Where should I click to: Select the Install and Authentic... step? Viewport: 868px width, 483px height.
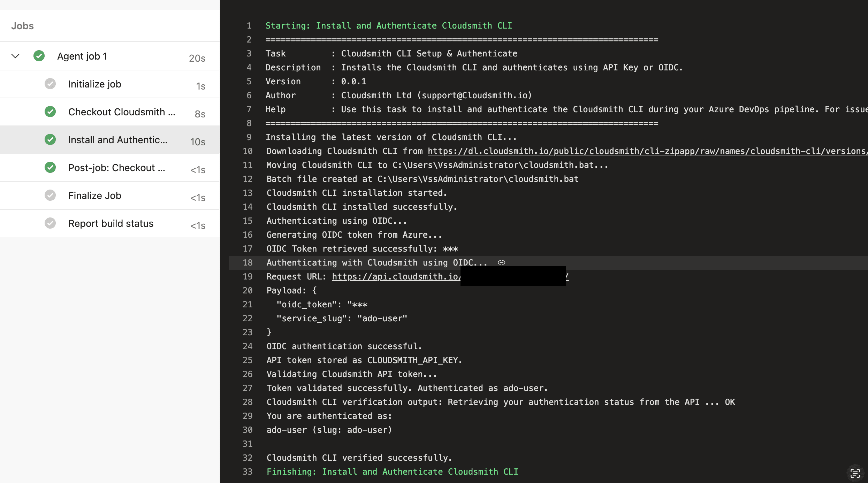click(x=117, y=140)
